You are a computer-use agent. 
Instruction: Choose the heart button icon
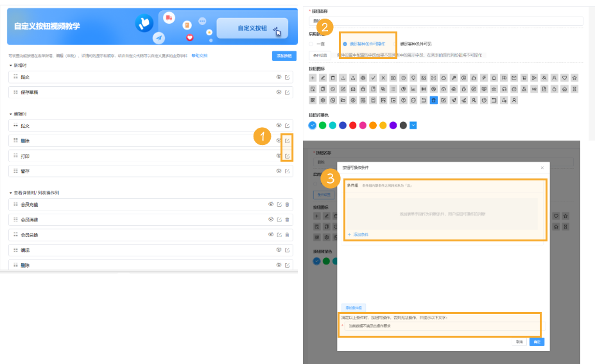[564, 78]
